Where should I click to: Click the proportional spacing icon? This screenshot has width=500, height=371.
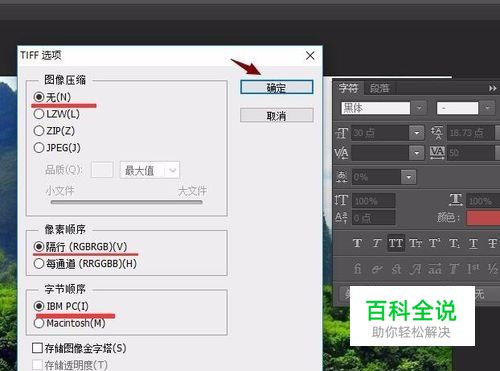click(342, 177)
